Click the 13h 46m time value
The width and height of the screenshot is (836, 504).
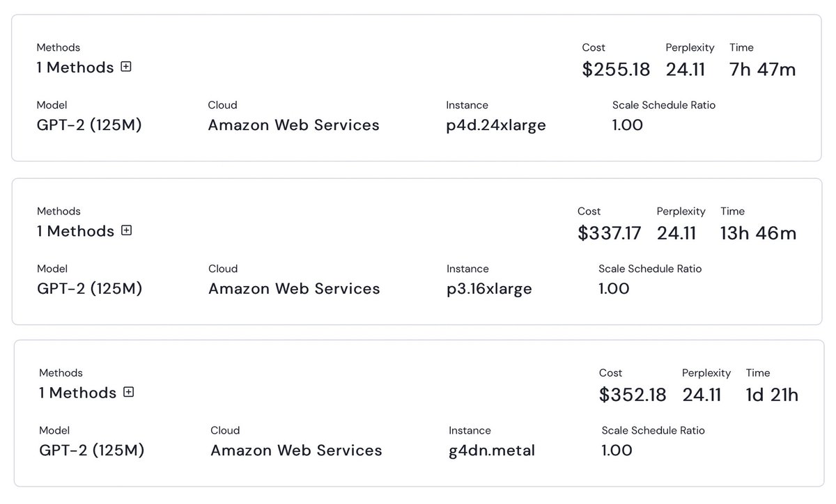pyautogui.click(x=758, y=233)
